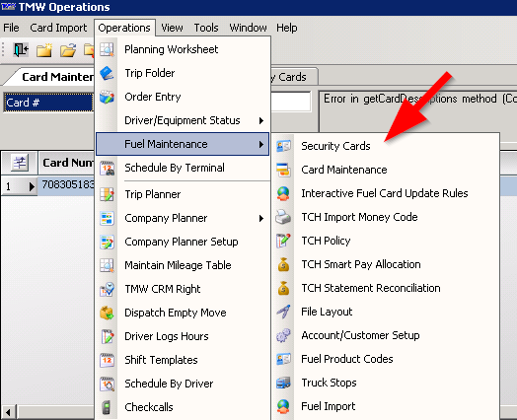Click the open folder toolbar icon
The width and height of the screenshot is (517, 420).
point(68,50)
